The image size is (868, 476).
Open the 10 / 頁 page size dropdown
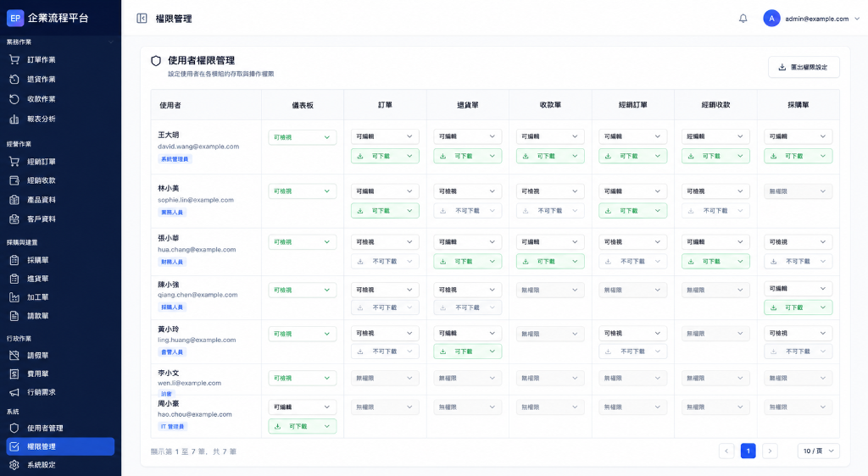pos(819,451)
